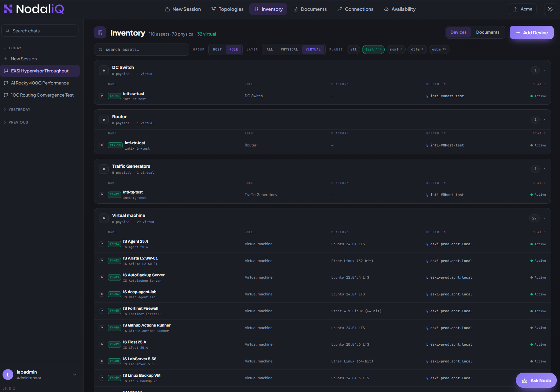Click row icon left of IS Linux Backup VM
The image size is (560, 392).
point(102,378)
